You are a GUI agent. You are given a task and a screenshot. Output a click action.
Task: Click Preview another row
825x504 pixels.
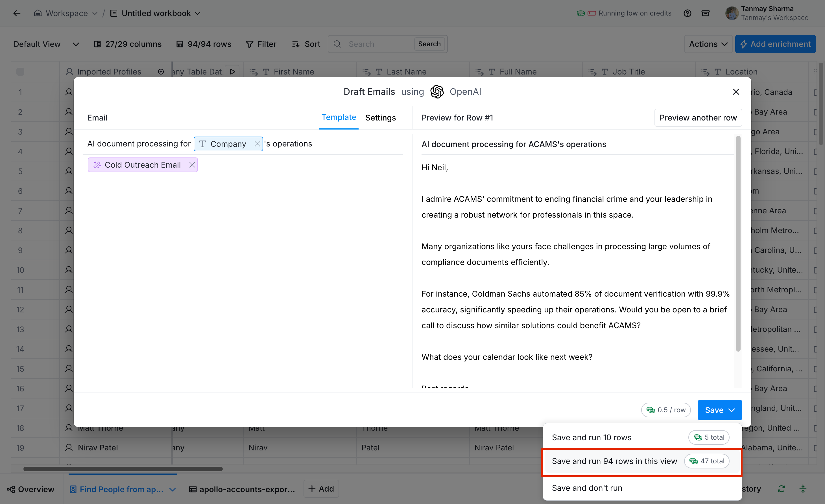[x=698, y=118]
